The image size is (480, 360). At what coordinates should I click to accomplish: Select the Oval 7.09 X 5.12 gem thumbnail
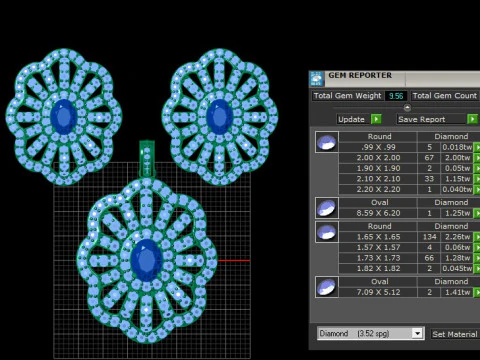tap(327, 287)
